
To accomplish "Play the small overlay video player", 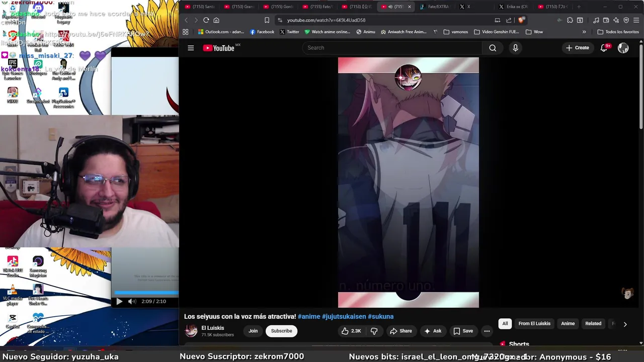I will [x=119, y=302].
